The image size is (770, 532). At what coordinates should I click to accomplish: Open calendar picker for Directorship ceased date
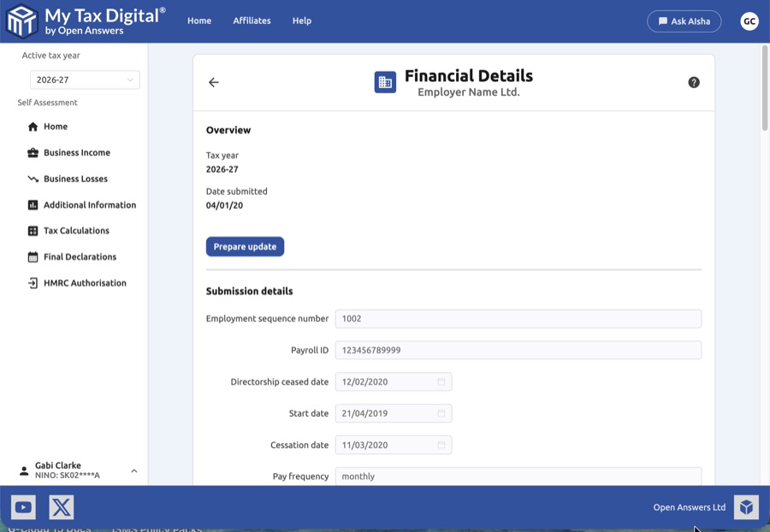coord(441,381)
